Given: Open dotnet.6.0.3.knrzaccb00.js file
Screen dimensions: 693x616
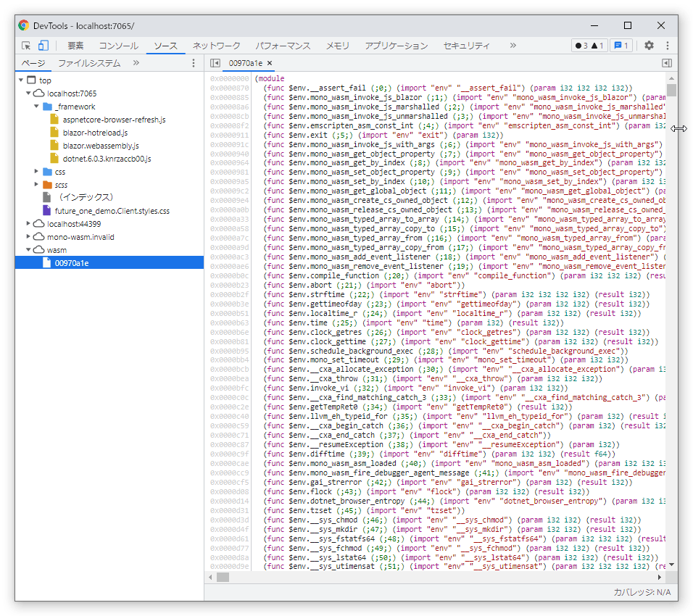Looking at the screenshot, I should [107, 159].
